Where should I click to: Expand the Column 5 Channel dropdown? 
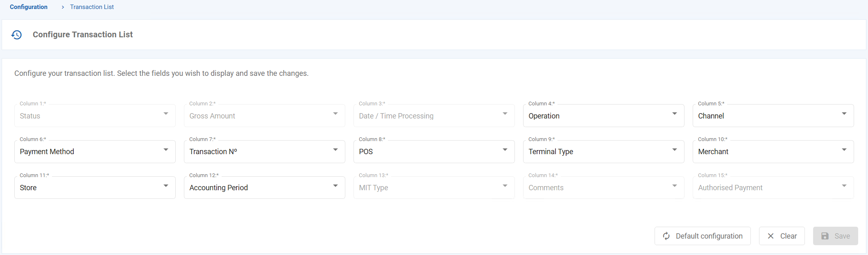pyautogui.click(x=773, y=116)
